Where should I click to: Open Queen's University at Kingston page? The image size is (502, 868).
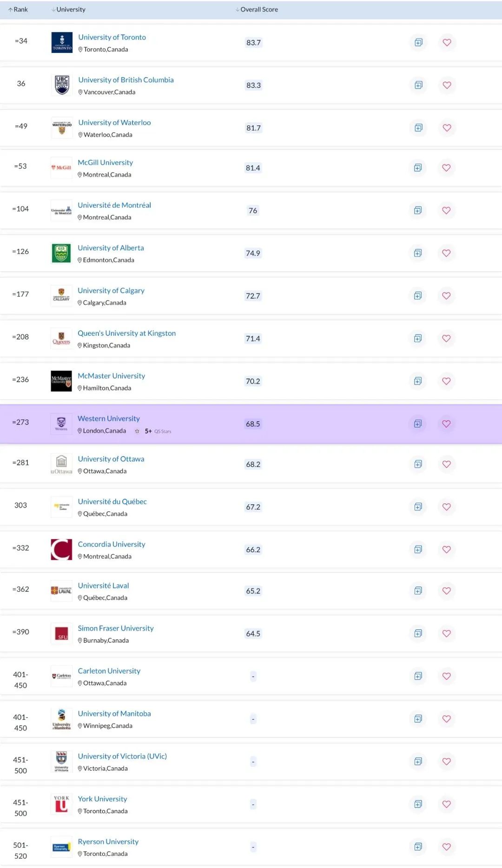point(126,333)
